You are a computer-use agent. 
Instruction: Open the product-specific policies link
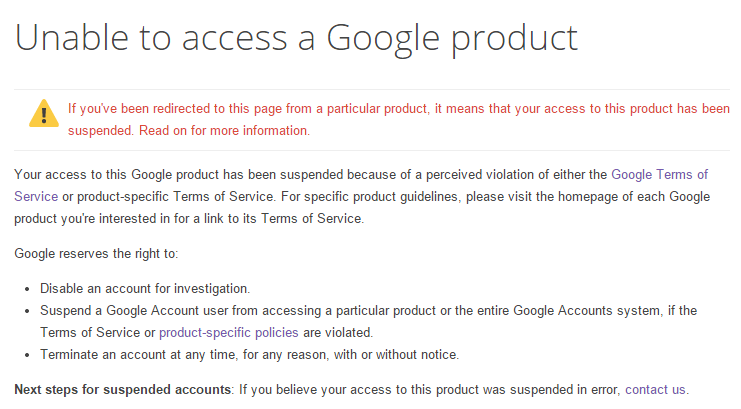click(x=229, y=333)
